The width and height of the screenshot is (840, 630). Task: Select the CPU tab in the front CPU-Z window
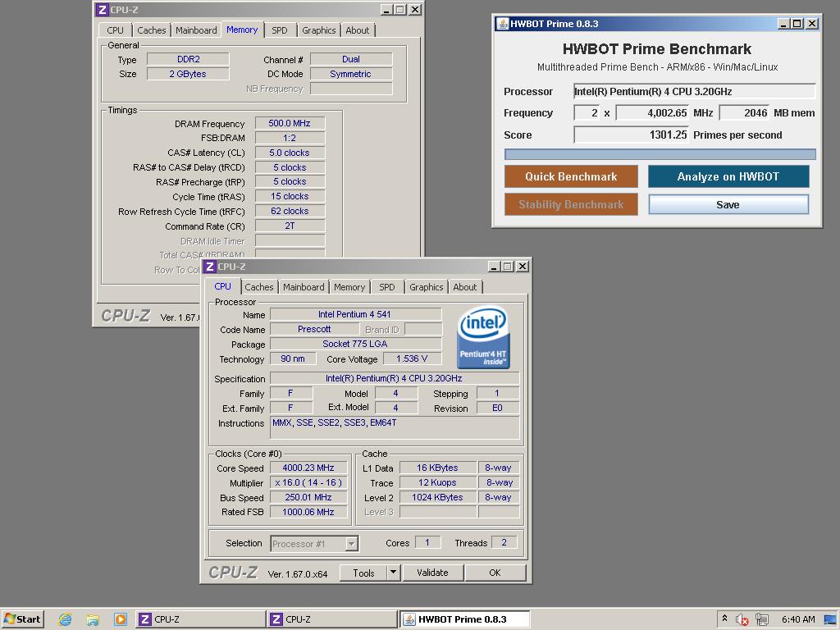click(x=223, y=286)
